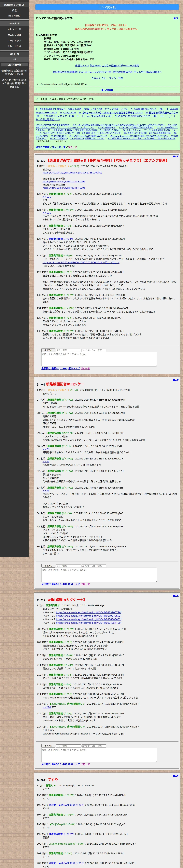Open 過去ログ倉庫 in the sidebar
183x868 pixels.
tap(14, 35)
